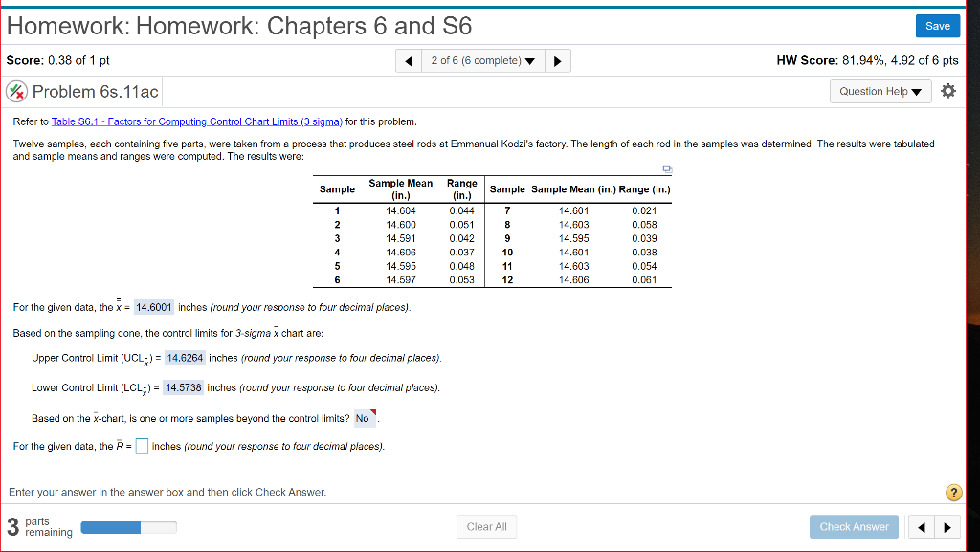Viewport: 980px width, 552px height.
Task: Click sample 4 range value 0.037
Action: pyautogui.click(x=461, y=253)
